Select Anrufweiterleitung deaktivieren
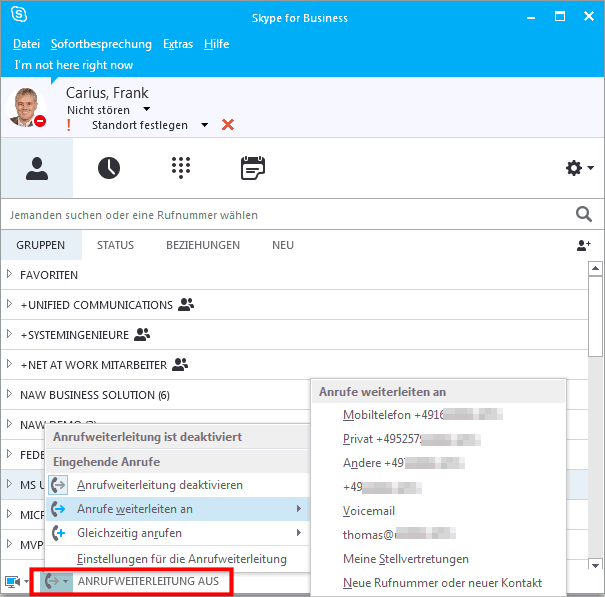605x597 pixels. (178, 485)
